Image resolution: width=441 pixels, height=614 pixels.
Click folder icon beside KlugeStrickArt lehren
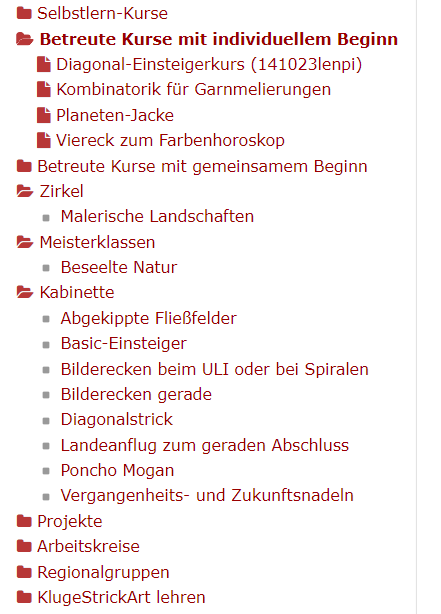24,597
